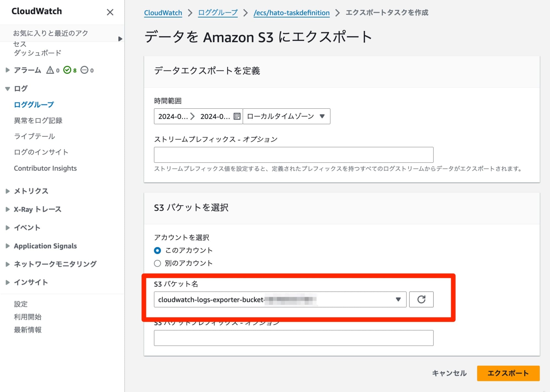Select the このアカウント radio button
Screen dimensions: 550x392
click(157, 251)
